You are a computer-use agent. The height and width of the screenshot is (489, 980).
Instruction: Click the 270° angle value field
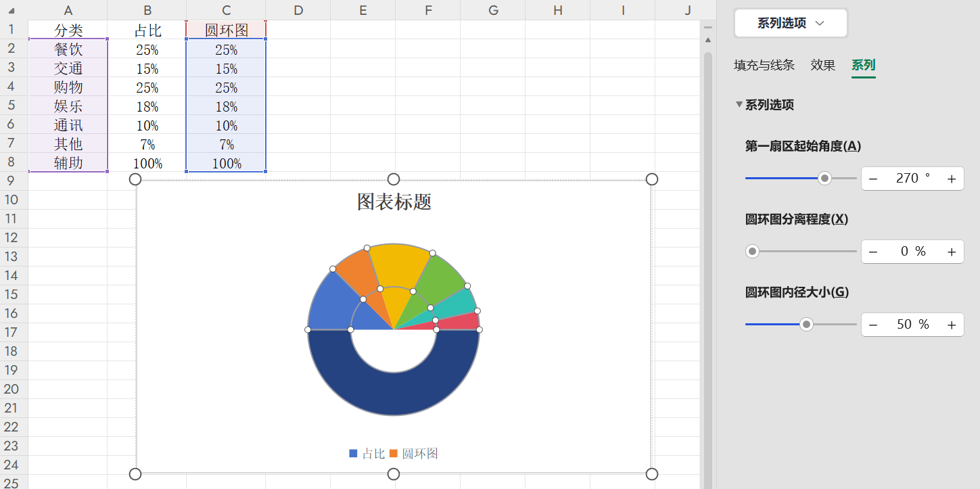pyautogui.click(x=912, y=178)
